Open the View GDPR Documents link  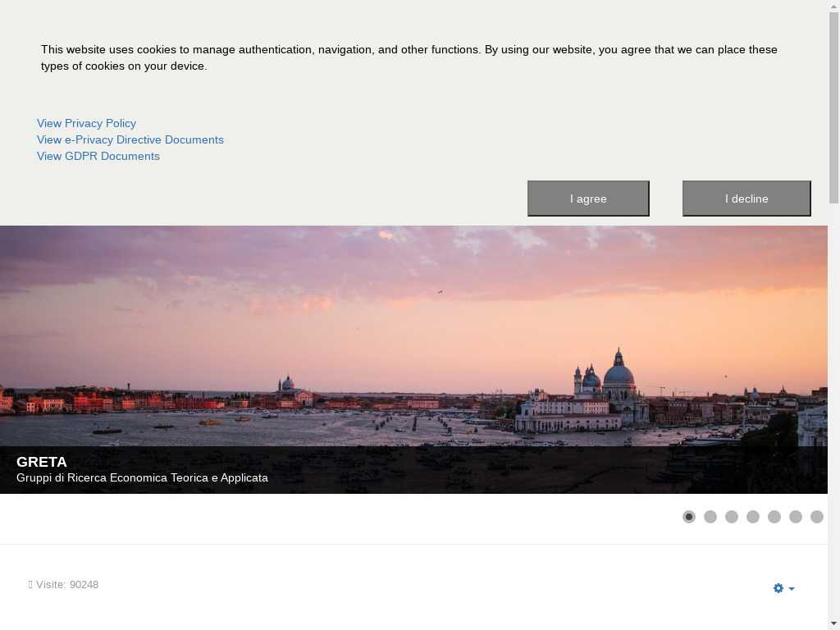coord(98,157)
